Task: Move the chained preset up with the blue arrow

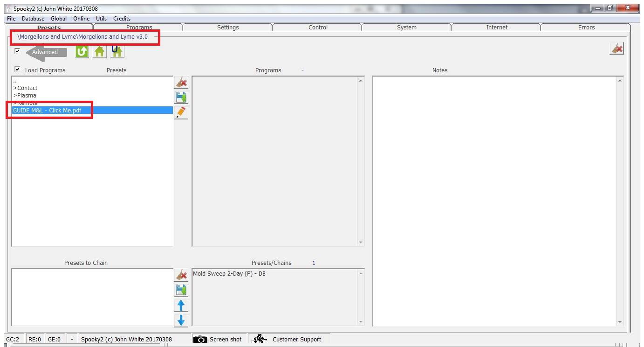Action: [181, 305]
